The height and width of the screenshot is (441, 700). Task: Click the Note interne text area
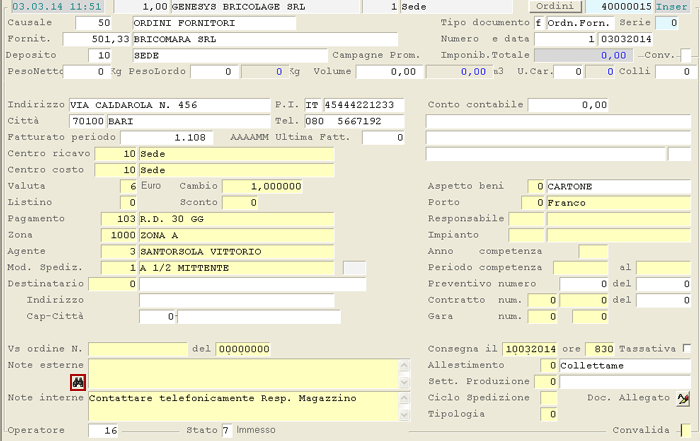[243, 406]
